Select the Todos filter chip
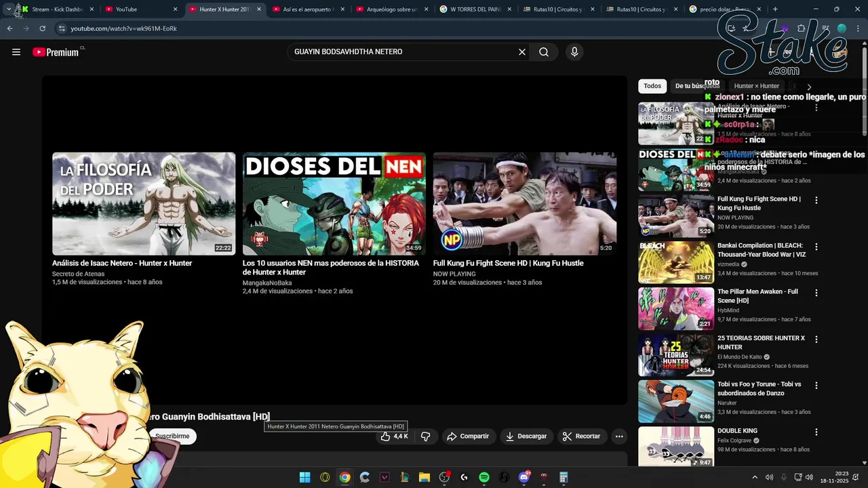Image resolution: width=868 pixels, height=488 pixels. (652, 86)
